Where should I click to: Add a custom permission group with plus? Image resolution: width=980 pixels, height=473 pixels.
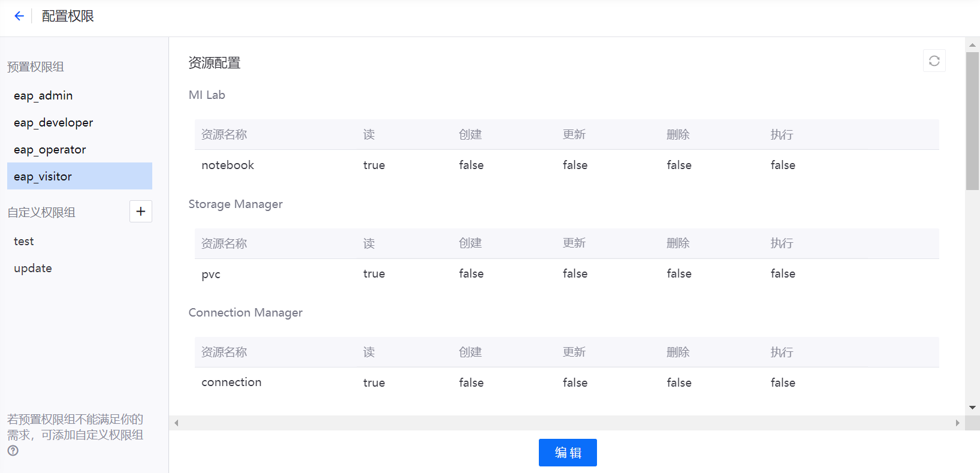pos(141,211)
